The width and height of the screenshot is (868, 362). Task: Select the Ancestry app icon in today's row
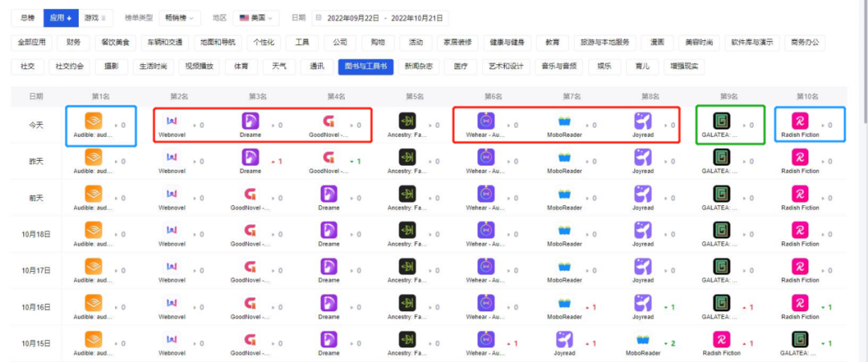407,121
